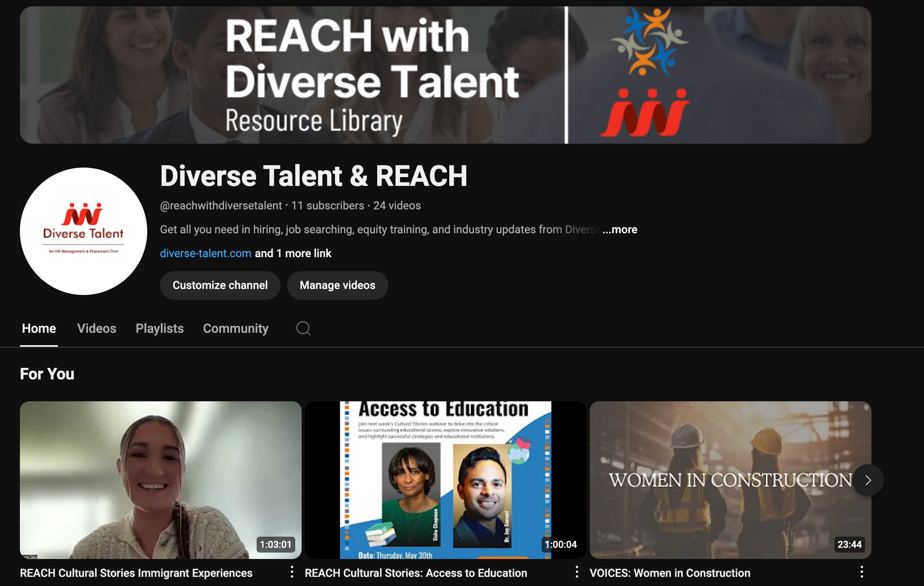Show the 'and 1 more link' details

click(293, 253)
